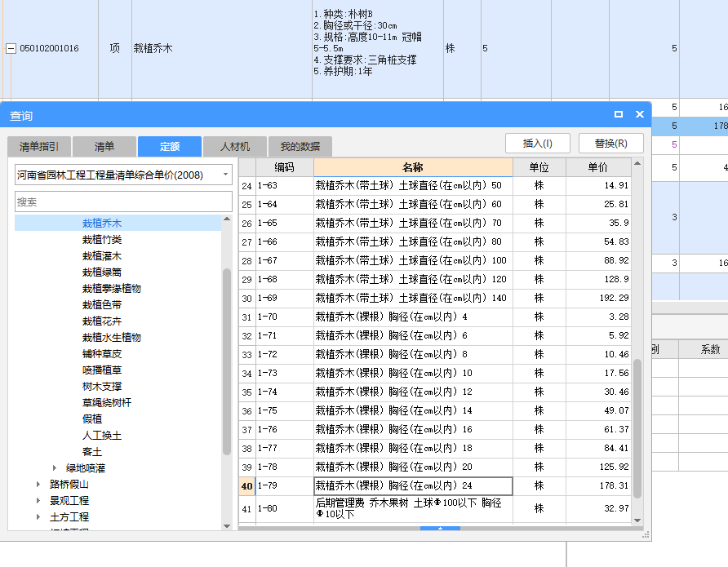Select quota 1-69 土球直径 140
This screenshot has width=728, height=567.
coord(435,298)
